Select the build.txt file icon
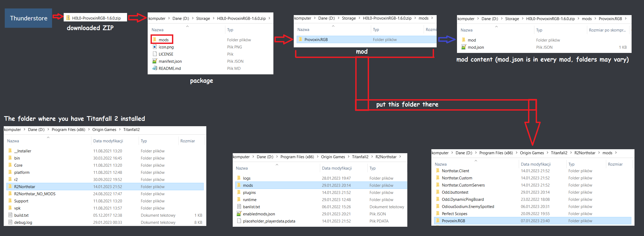Viewport: 644px width, 236px height. pyautogui.click(x=10, y=215)
